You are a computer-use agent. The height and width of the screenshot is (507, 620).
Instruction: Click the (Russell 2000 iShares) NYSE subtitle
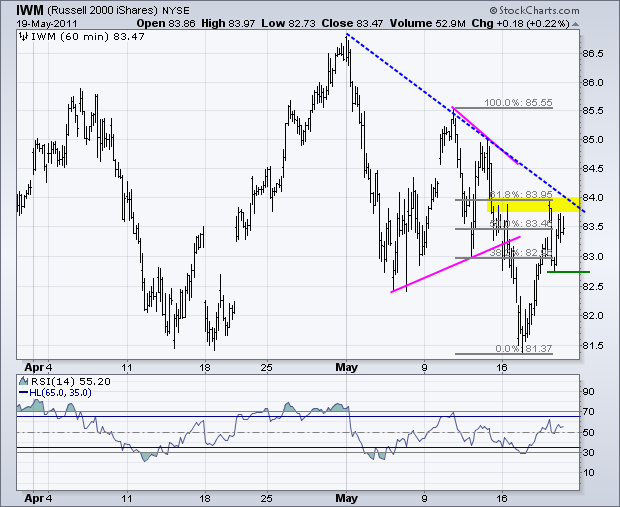118,11
